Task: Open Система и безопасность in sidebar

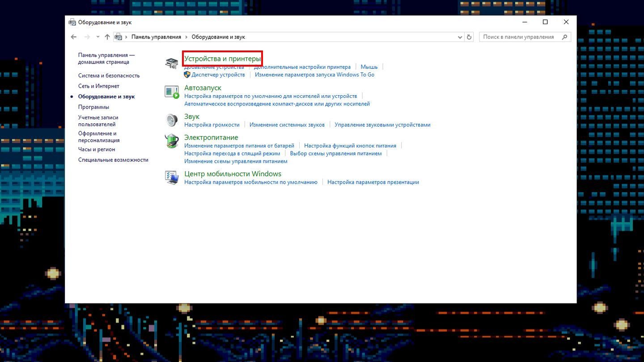Action: [109, 76]
